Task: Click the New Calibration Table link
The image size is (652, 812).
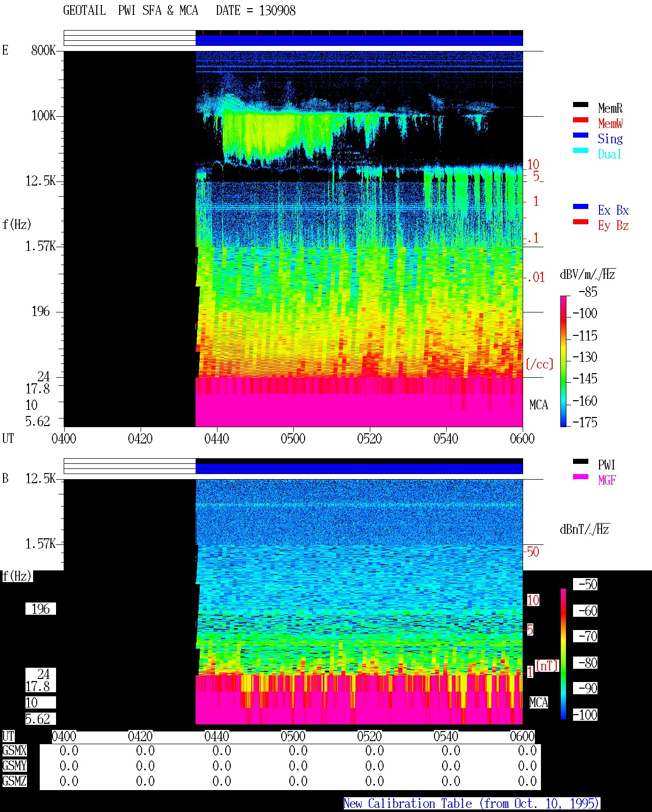Action: 472,803
